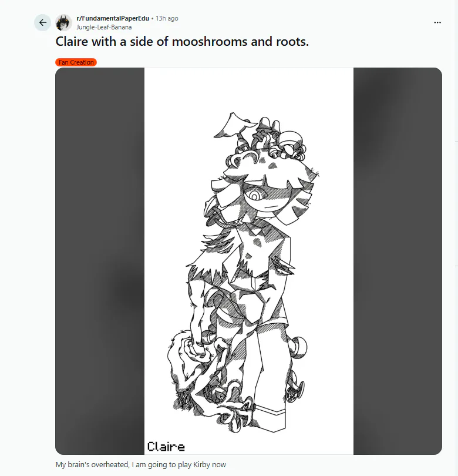Click Claire's visible eye in the drawing

(x=254, y=195)
